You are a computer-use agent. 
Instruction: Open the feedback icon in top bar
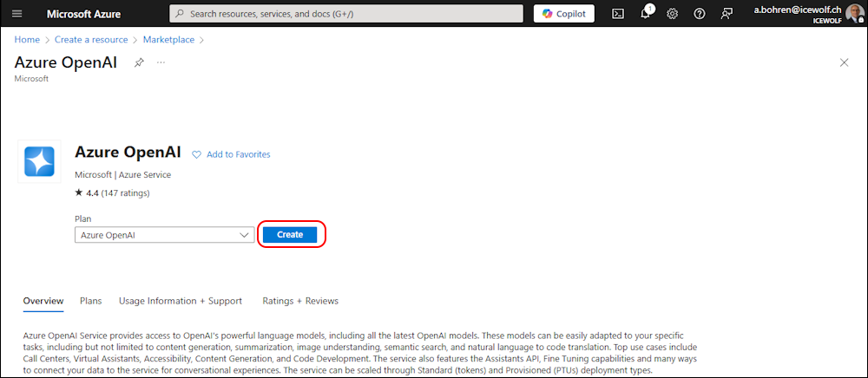tap(727, 14)
